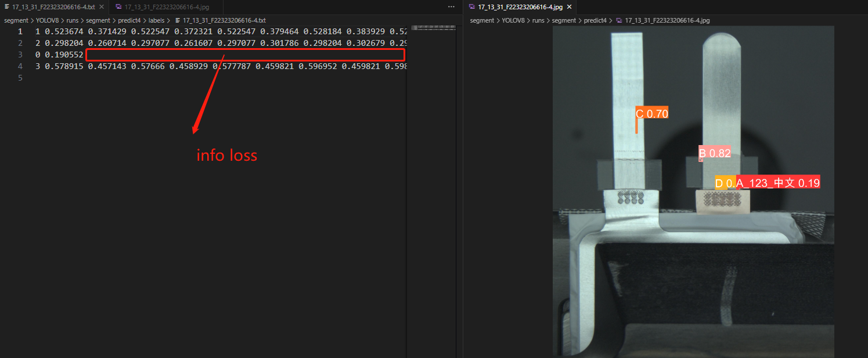Open the jpg file name breadcrumb
Viewport: 868px width, 358px height.
668,20
